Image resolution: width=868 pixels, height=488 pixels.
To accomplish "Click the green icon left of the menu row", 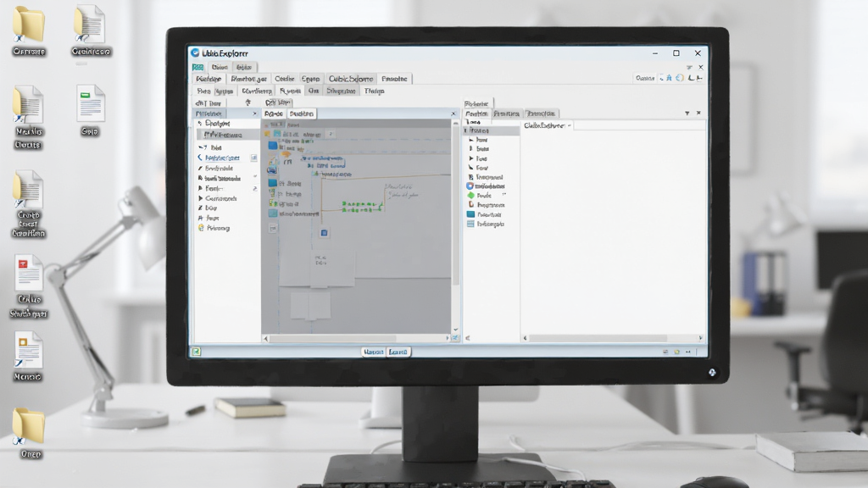I will (198, 67).
